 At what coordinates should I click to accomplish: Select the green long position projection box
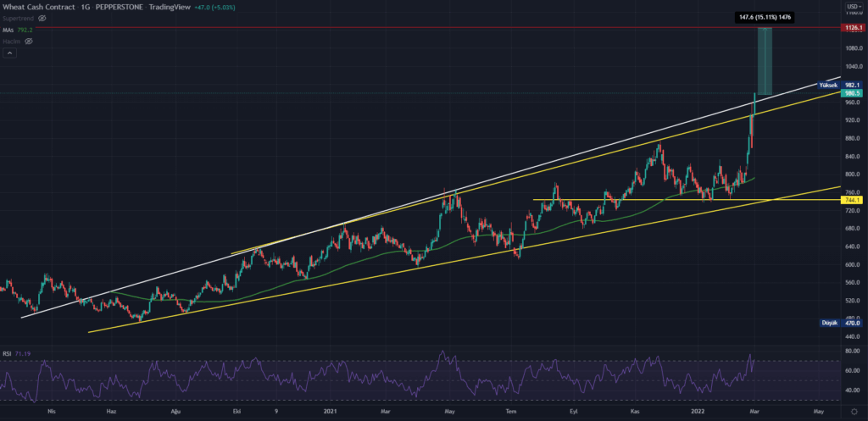(764, 61)
